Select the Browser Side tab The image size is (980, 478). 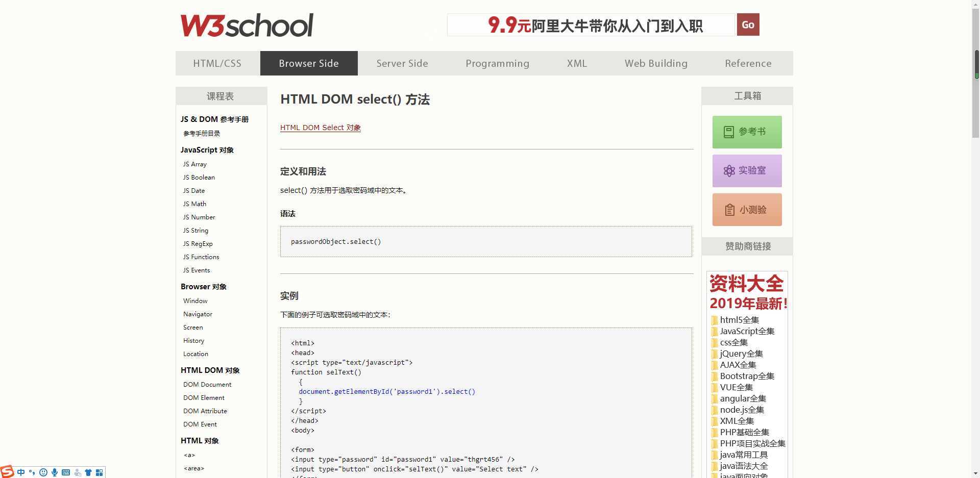point(309,63)
